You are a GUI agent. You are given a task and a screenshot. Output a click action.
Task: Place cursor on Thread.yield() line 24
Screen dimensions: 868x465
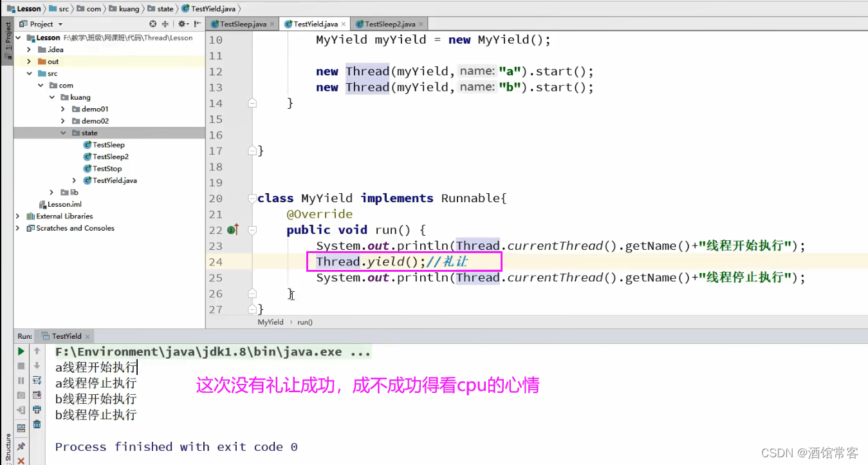pyautogui.click(x=371, y=262)
